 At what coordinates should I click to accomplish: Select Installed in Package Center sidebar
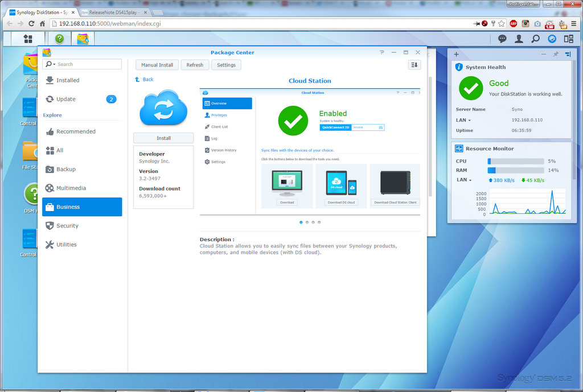82,80
